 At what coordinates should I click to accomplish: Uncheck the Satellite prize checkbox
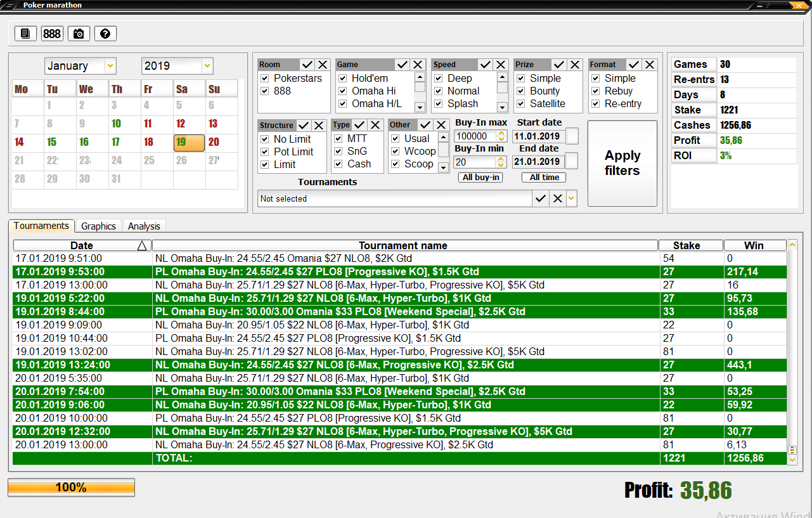[521, 104]
